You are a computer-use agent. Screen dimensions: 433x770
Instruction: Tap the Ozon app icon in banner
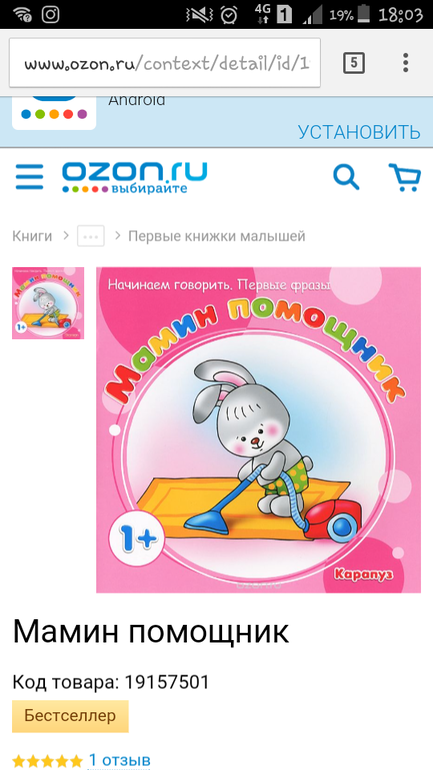coord(54,112)
